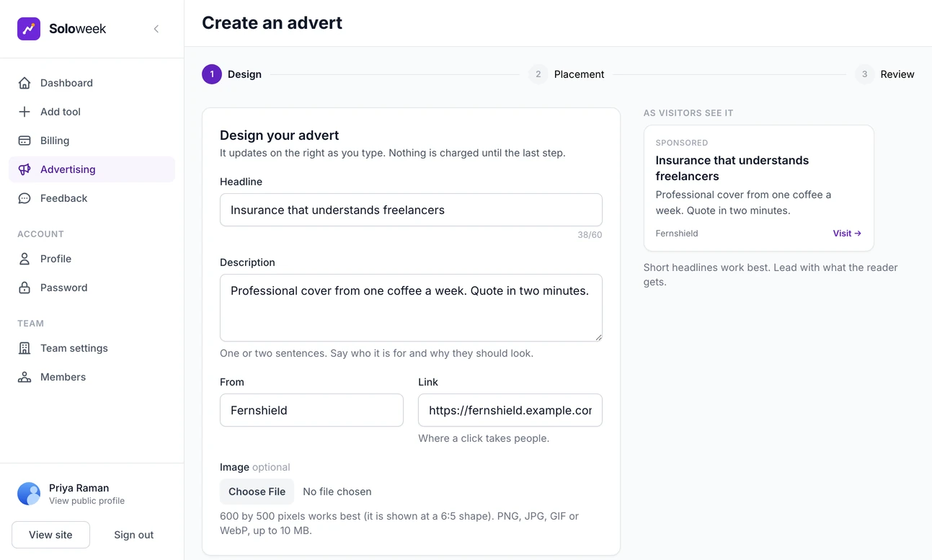Click the Billing card icon
Image resolution: width=932 pixels, height=560 pixels.
click(x=25, y=141)
